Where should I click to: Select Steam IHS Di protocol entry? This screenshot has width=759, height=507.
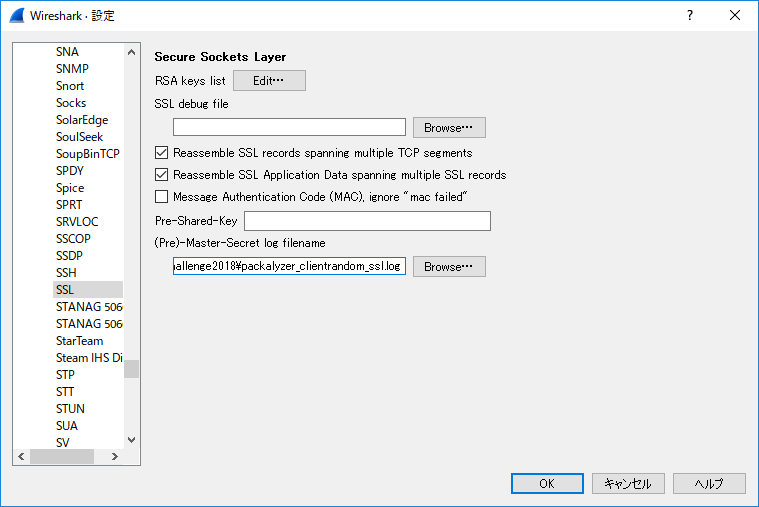pyautogui.click(x=89, y=357)
